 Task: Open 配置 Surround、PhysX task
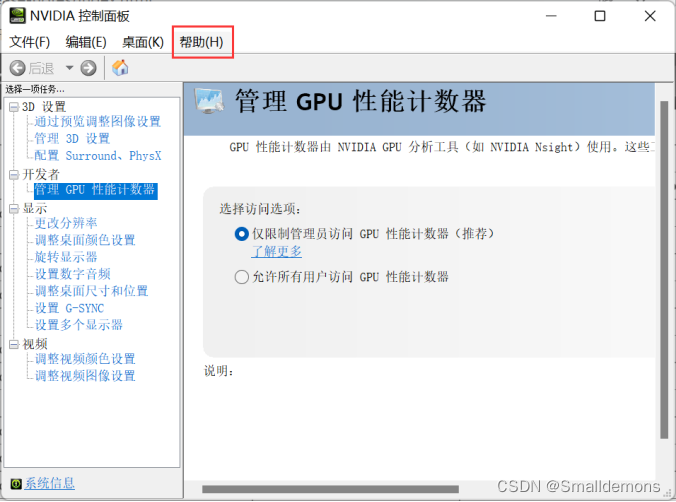(97, 155)
